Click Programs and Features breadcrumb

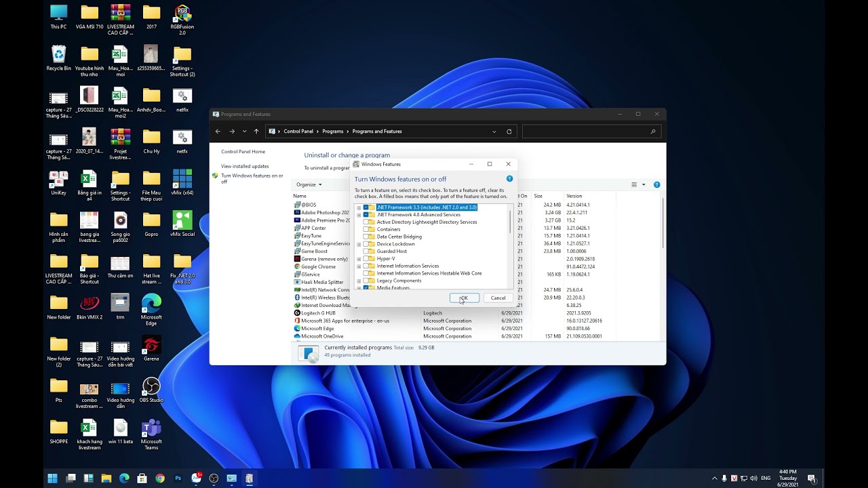coord(377,131)
